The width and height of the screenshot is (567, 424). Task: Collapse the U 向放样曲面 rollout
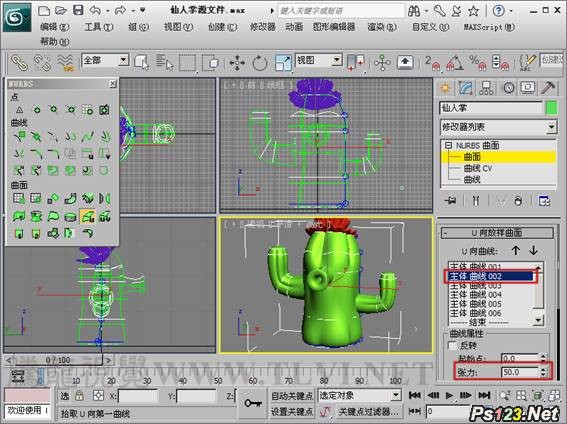pos(497,233)
